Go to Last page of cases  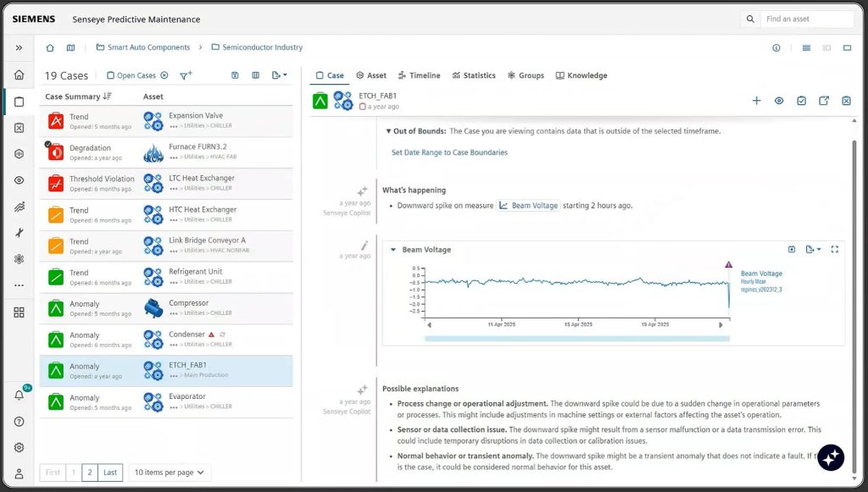[110, 473]
